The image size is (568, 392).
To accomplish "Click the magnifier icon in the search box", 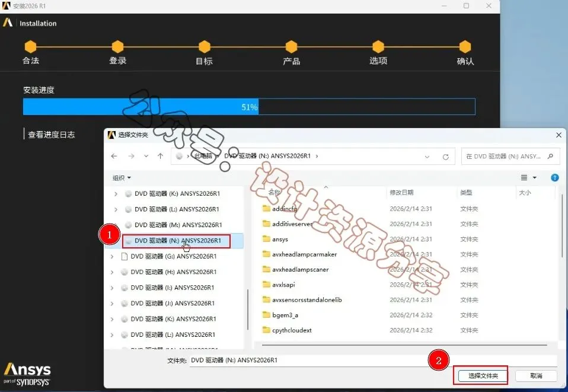I will (550, 156).
